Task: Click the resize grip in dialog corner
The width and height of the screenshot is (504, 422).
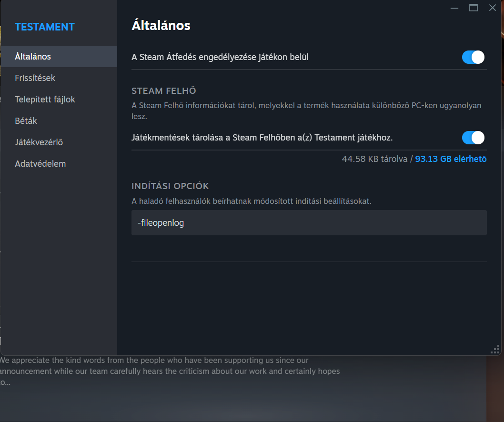Action: (x=495, y=350)
